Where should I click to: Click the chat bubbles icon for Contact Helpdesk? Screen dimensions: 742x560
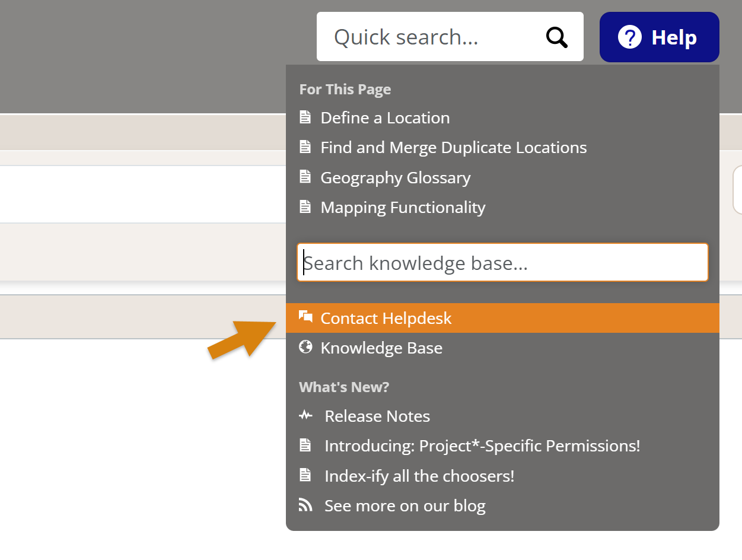305,317
